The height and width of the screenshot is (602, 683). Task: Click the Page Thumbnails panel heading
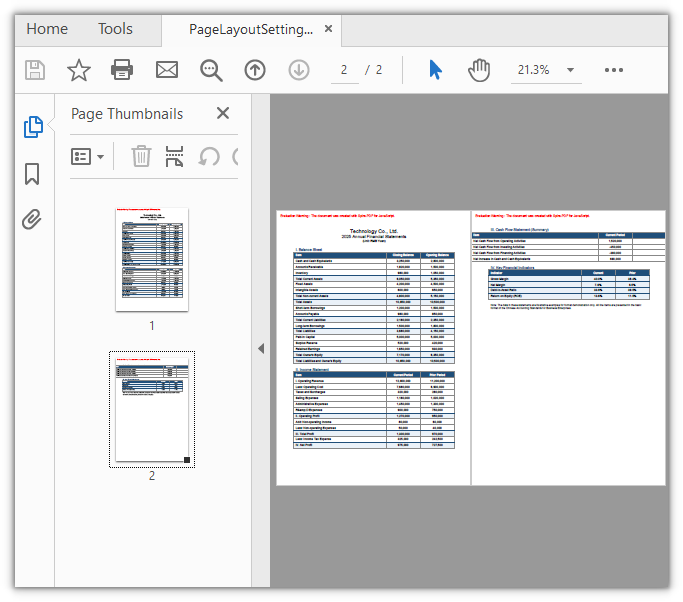(127, 114)
